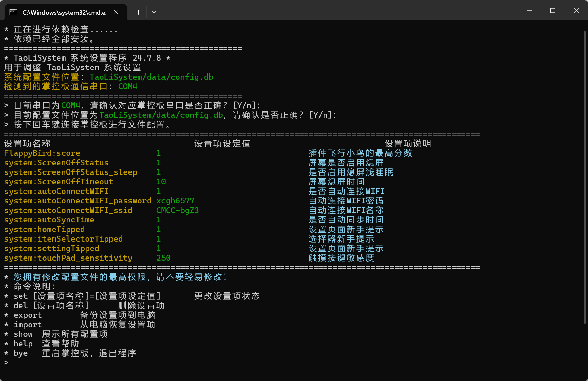Open a new terminal tab

pos(138,12)
